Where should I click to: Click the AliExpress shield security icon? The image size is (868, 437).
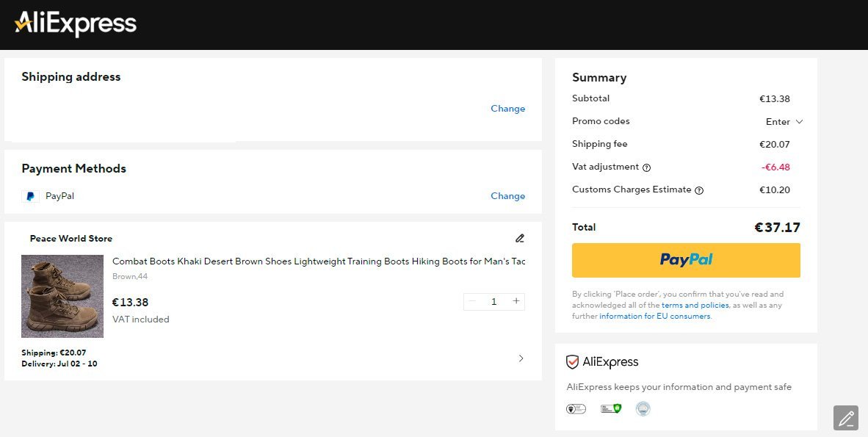pyautogui.click(x=572, y=362)
